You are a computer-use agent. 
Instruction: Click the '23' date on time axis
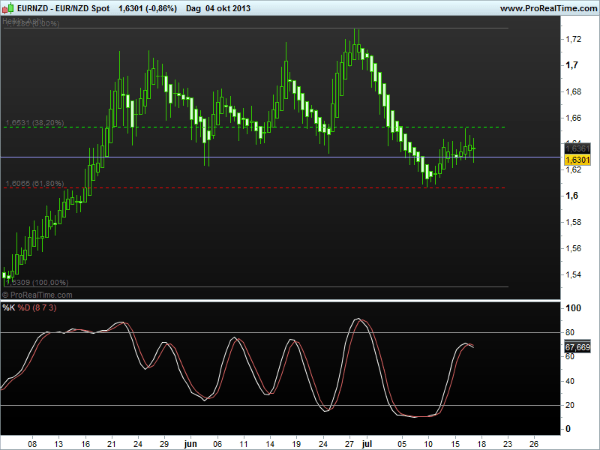pyautogui.click(x=508, y=444)
